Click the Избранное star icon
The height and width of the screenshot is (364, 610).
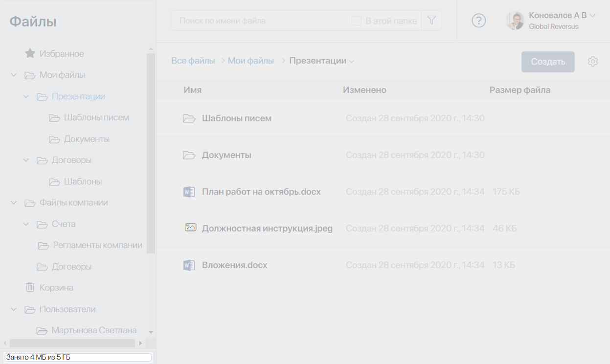pos(30,53)
